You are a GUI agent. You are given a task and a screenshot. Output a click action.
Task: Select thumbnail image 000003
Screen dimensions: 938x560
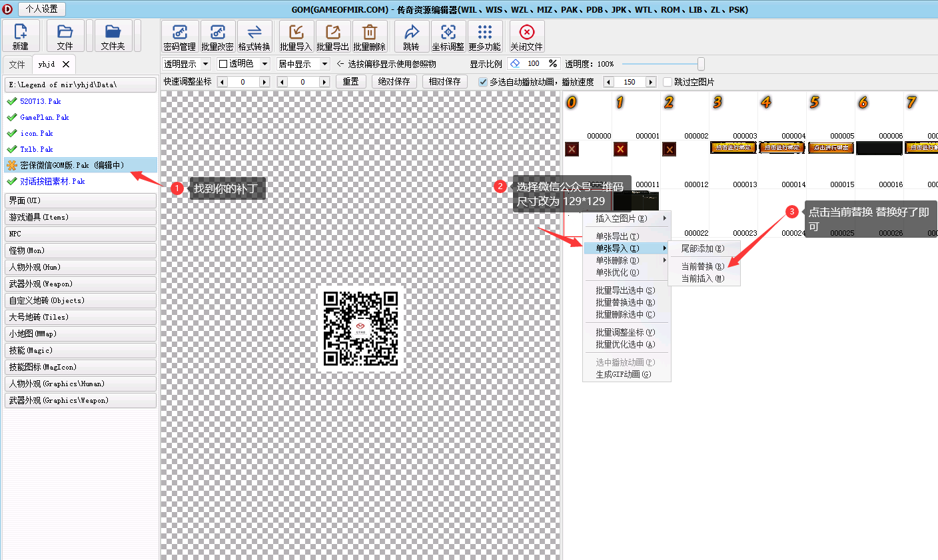[733, 116]
